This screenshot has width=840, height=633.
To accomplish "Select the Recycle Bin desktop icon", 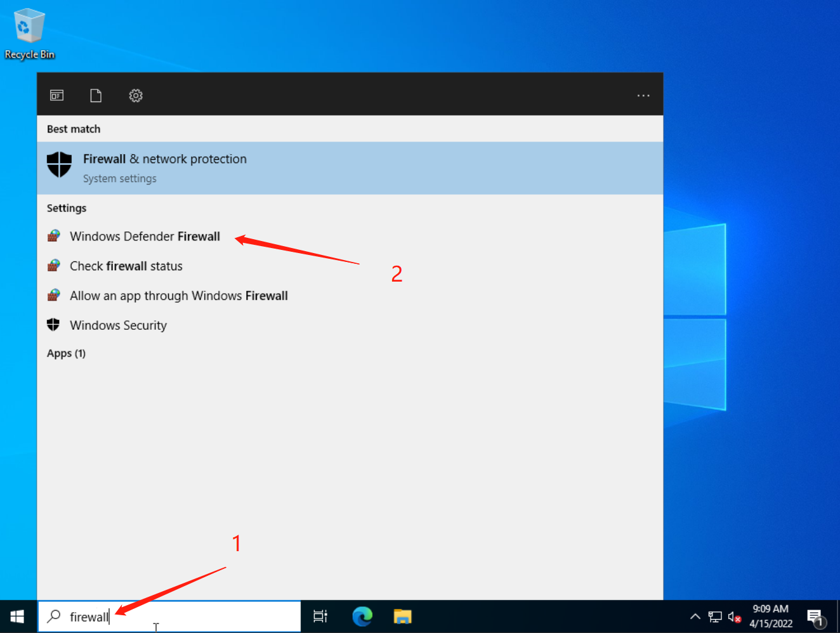I will click(29, 34).
